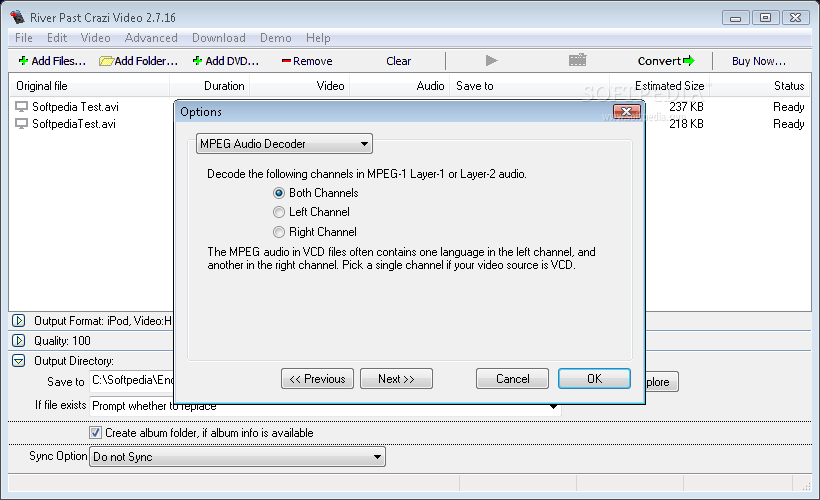
Task: Open the Help menu
Action: coord(318,38)
